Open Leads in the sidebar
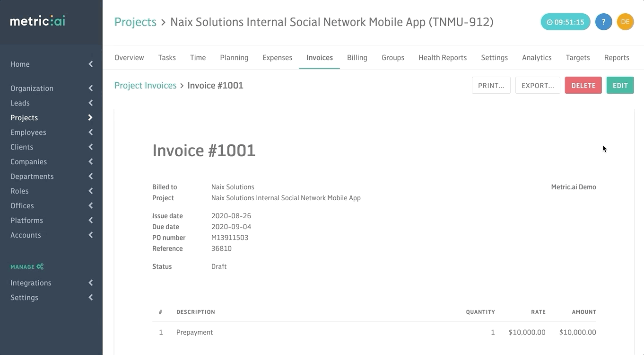Image resolution: width=644 pixels, height=355 pixels. 20,103
